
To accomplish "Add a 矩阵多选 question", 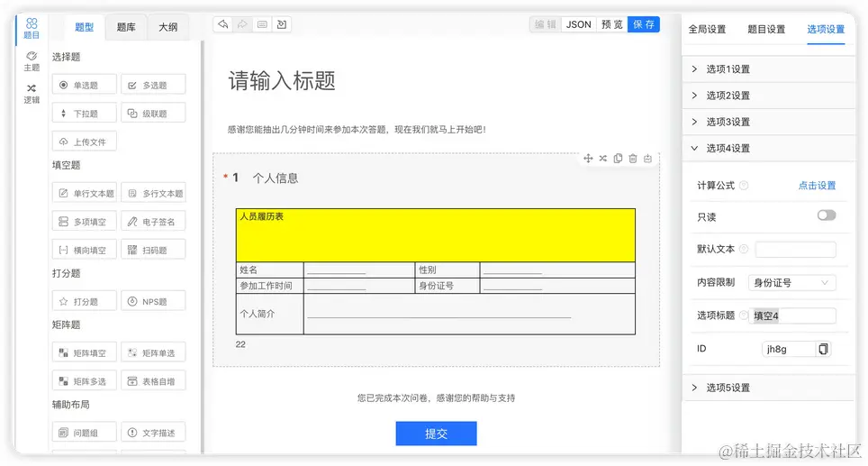I will click(x=85, y=380).
